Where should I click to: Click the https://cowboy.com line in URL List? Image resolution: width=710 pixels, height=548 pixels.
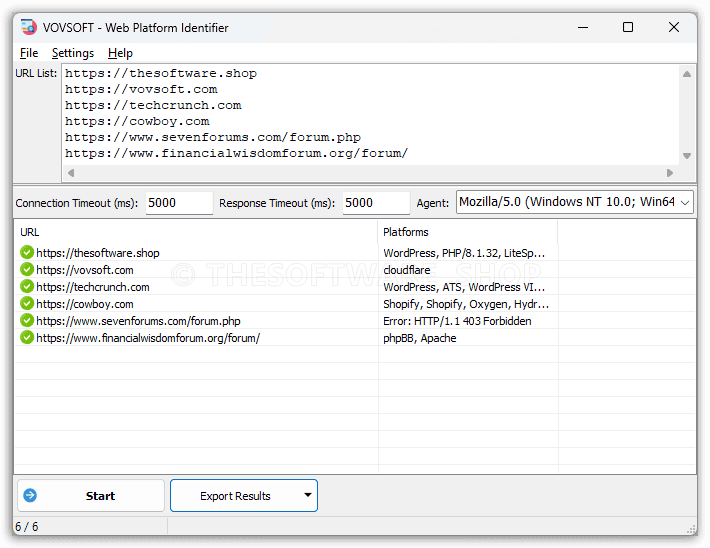(x=137, y=121)
